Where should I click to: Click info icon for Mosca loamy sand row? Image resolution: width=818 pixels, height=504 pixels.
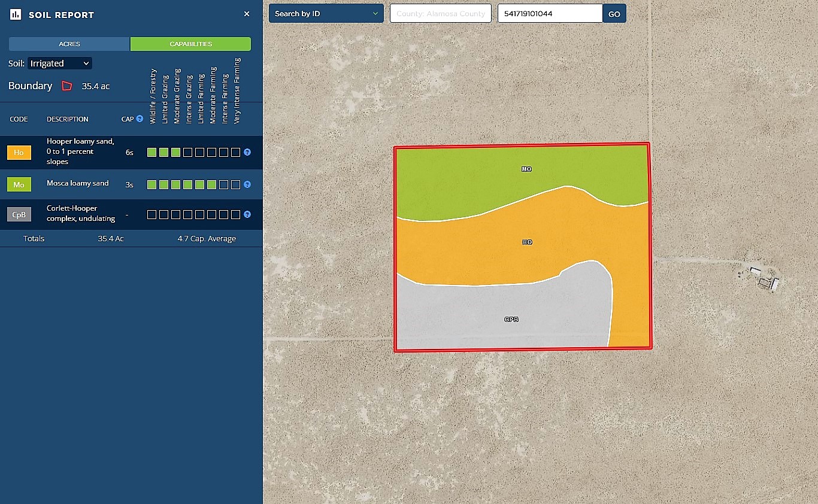pyautogui.click(x=247, y=184)
